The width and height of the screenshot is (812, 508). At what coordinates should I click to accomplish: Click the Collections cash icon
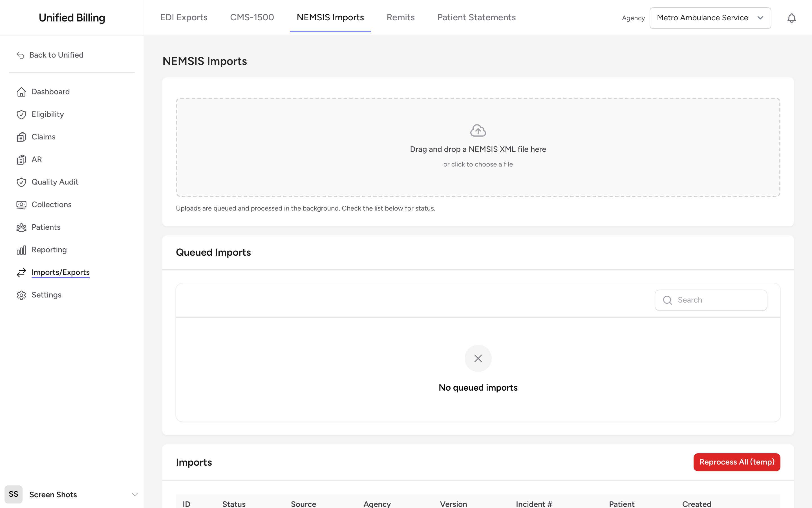(21, 205)
